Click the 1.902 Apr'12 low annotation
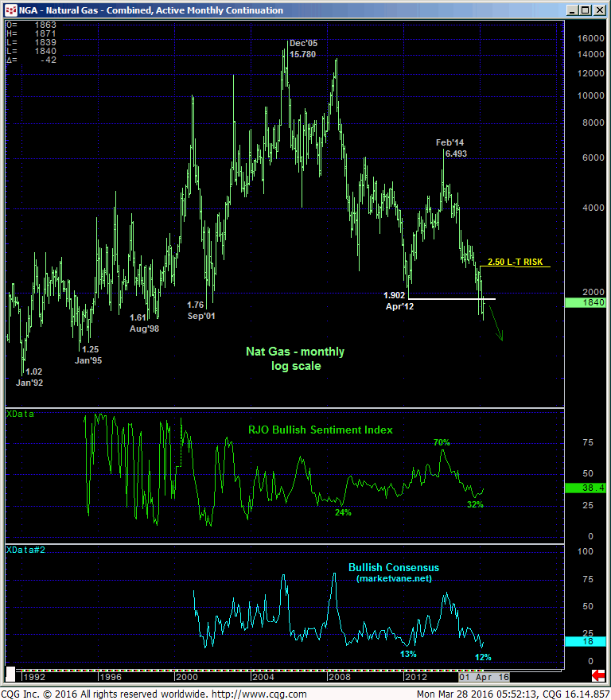 point(399,301)
